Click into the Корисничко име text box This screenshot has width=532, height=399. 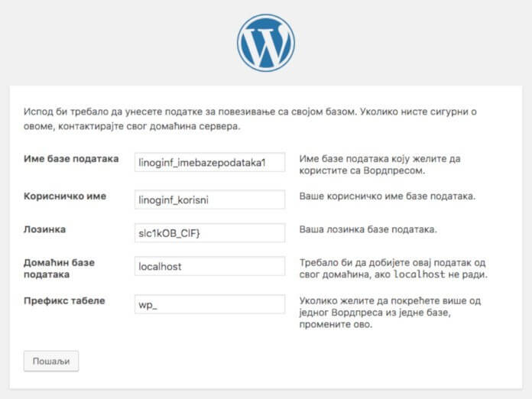(x=209, y=199)
